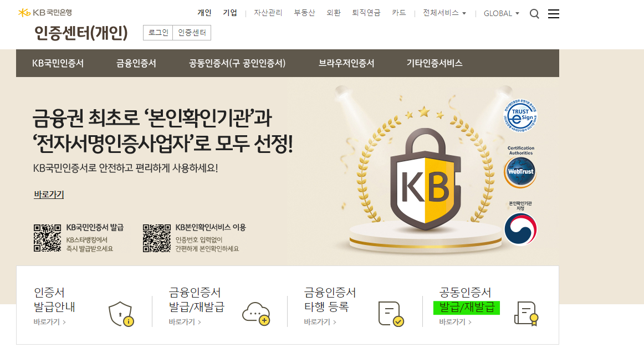Image resolution: width=644 pixels, height=353 pixels.
Task: Follow the underlined 바로가기 banner link
Action: (49, 195)
